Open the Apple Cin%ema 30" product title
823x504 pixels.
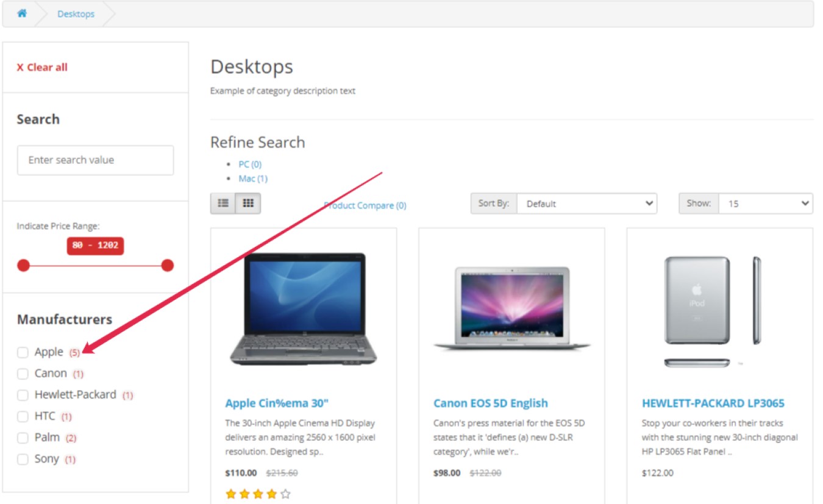[277, 403]
